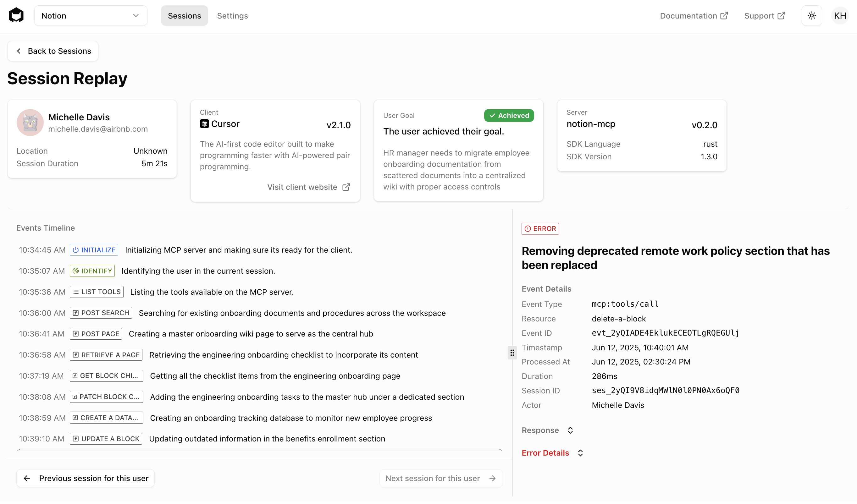857x504 pixels.
Task: Click the red ERROR status badge
Action: coord(540,229)
